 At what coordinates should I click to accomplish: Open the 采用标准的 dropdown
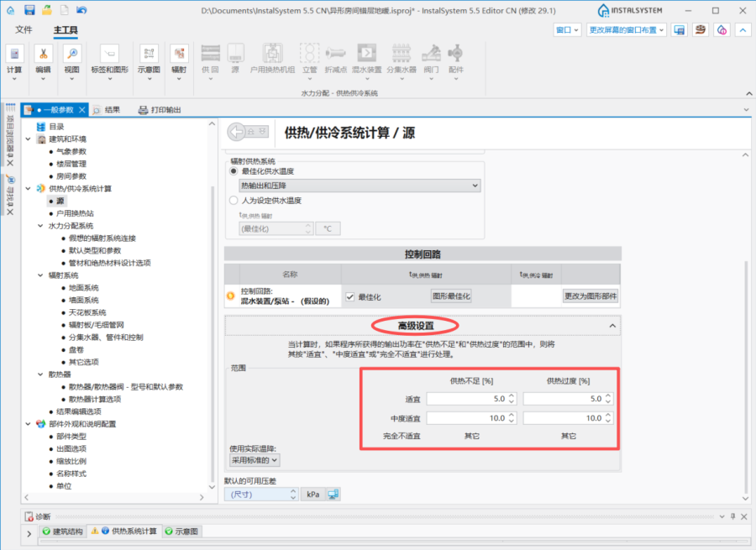tap(255, 460)
